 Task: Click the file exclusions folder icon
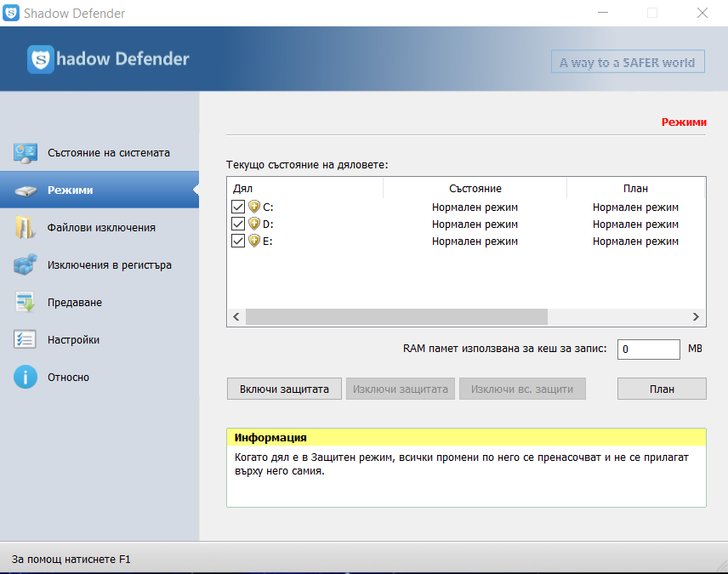point(25,228)
